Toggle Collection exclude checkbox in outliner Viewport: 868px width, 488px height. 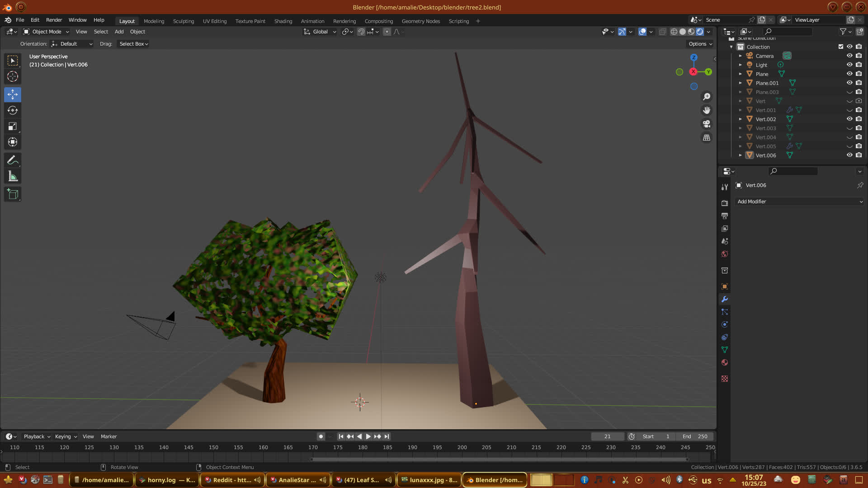point(841,47)
